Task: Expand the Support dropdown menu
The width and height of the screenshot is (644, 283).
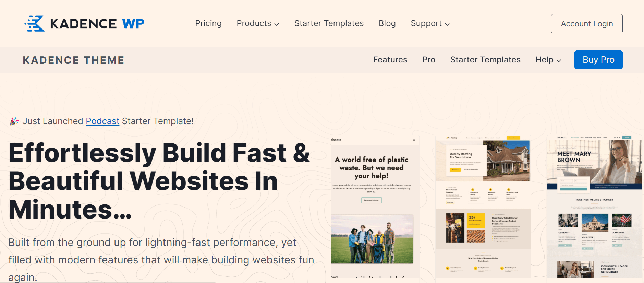Action: point(430,23)
